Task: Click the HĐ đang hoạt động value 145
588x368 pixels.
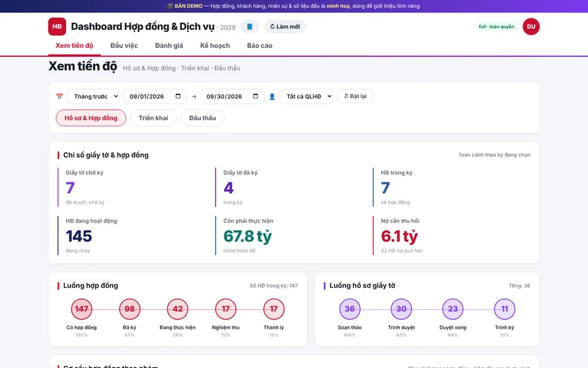Action: (x=79, y=236)
